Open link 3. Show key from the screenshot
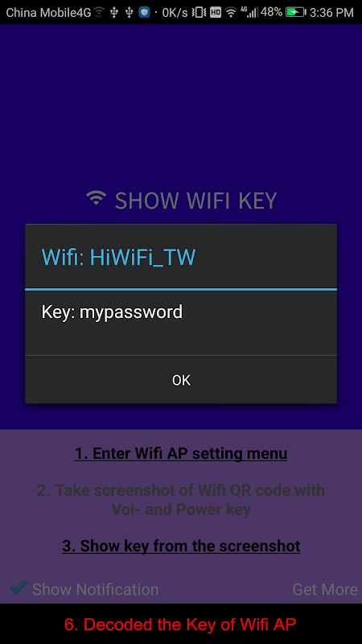 [181, 546]
